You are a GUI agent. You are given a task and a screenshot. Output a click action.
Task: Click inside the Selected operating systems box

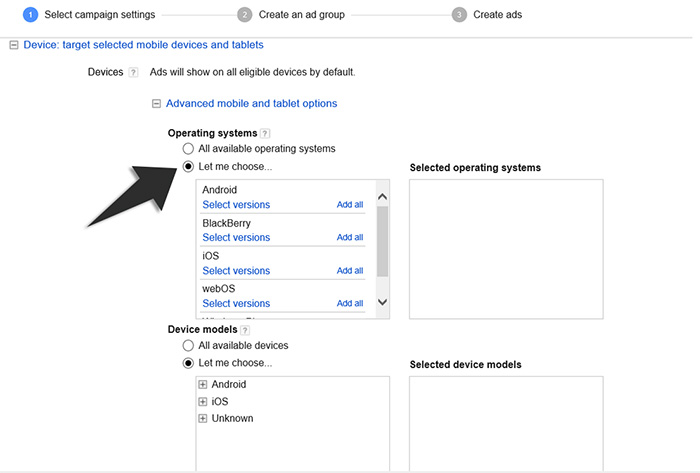pos(506,249)
